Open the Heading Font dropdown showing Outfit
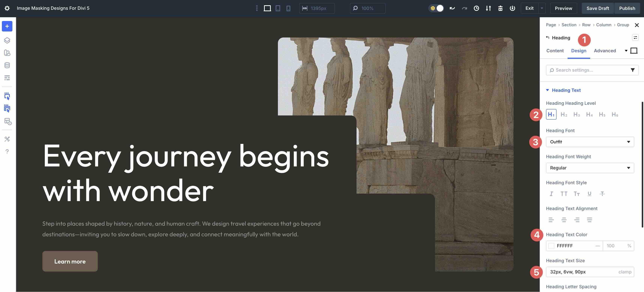Viewport: 644px width, 292px height. pos(590,142)
